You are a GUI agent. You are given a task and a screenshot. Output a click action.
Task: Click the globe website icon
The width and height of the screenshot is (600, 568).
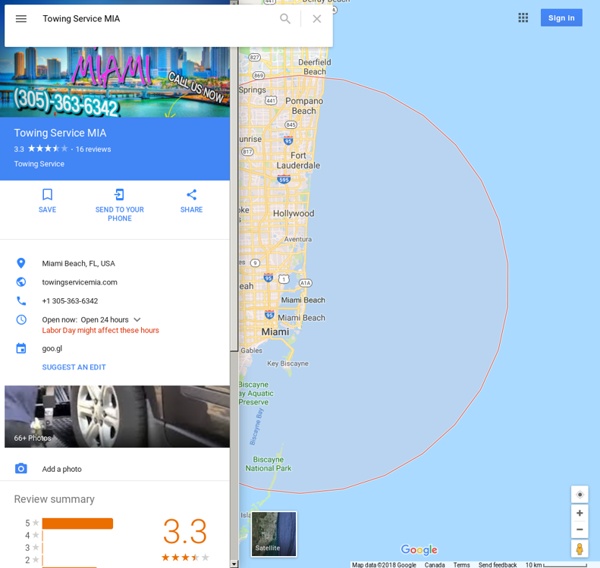point(21,282)
